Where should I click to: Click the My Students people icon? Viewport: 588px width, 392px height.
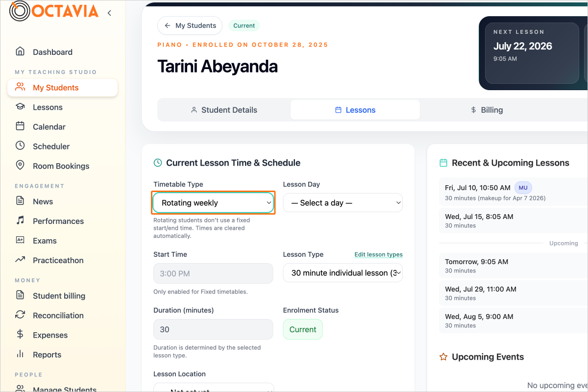(x=20, y=87)
